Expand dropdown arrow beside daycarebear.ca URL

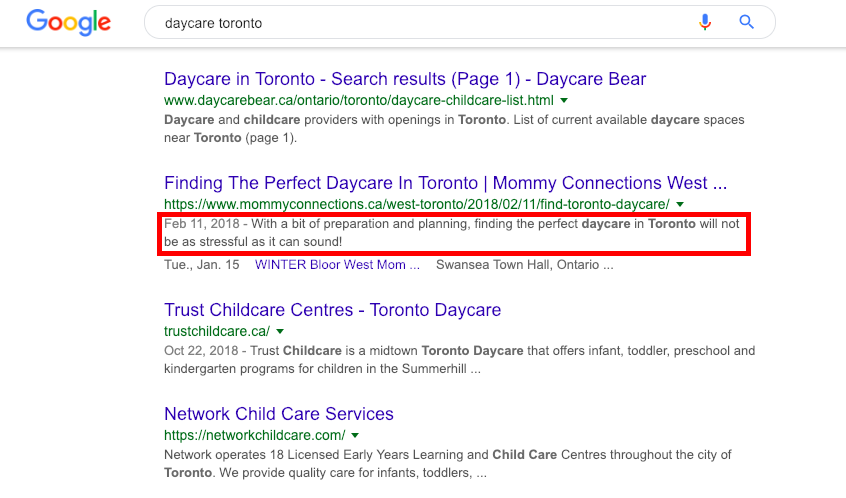point(564,100)
